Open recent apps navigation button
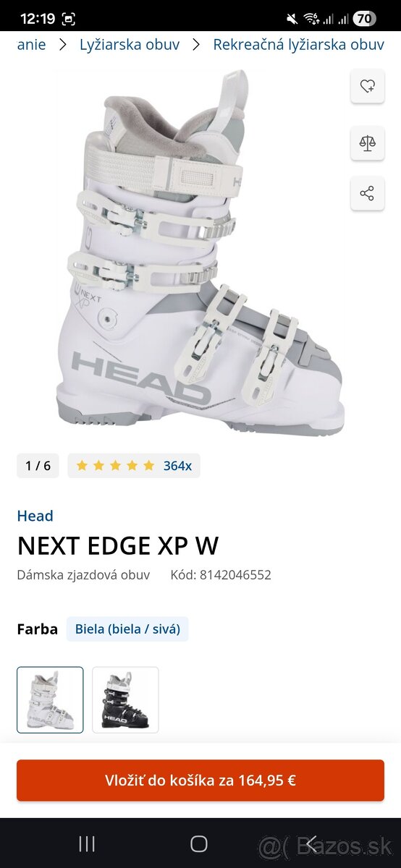 point(86,843)
